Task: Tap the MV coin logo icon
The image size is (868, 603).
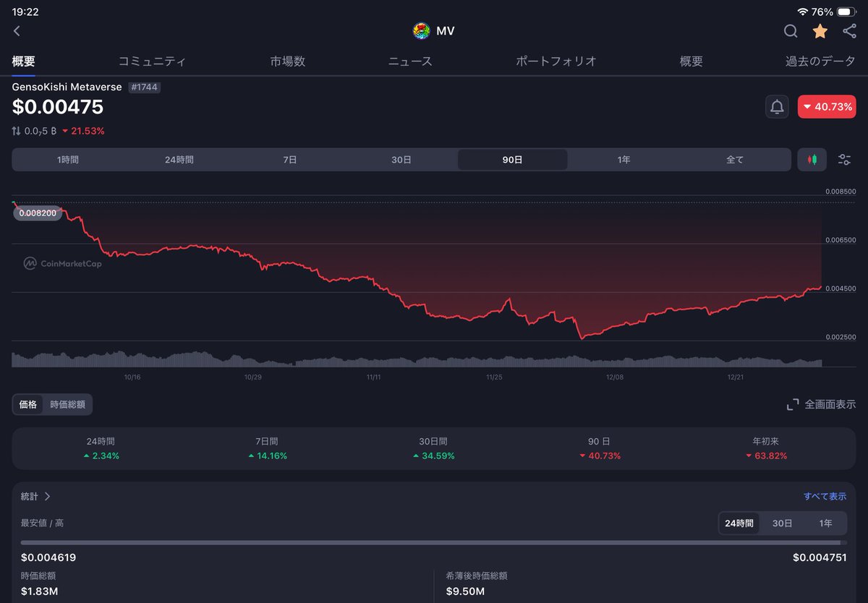Action: (421, 31)
